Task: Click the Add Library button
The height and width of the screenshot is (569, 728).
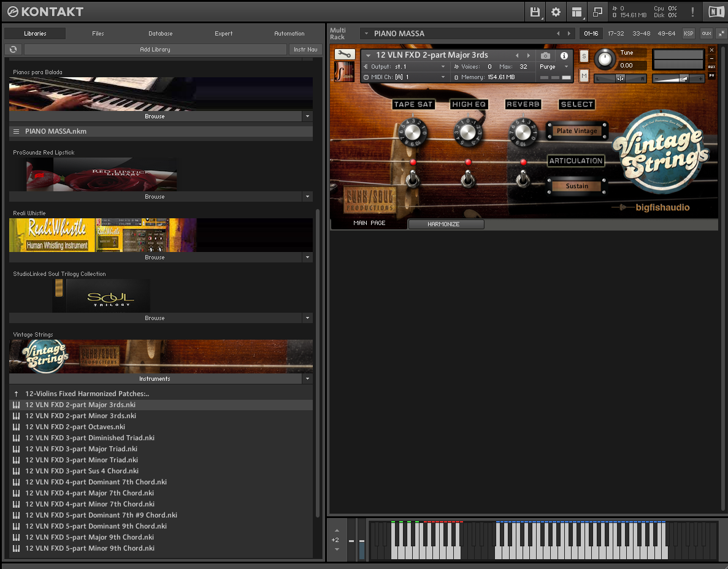Action: 155,49
